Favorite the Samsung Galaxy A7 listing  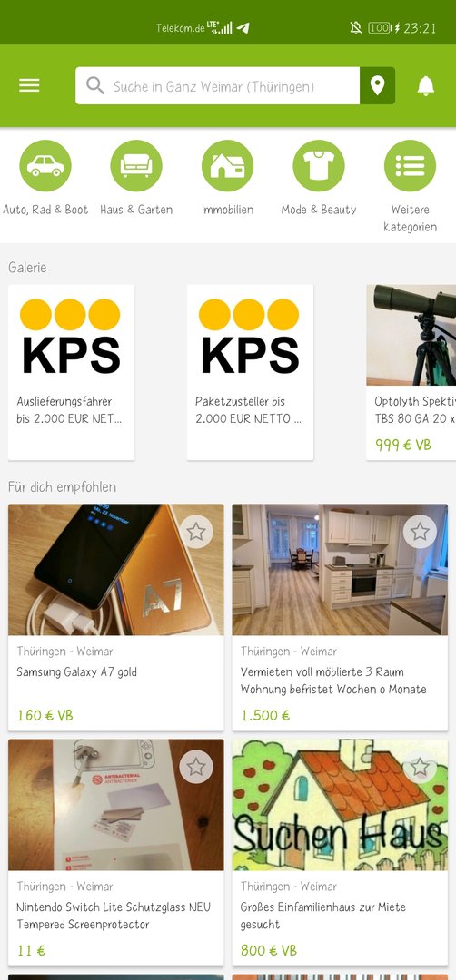tap(196, 532)
